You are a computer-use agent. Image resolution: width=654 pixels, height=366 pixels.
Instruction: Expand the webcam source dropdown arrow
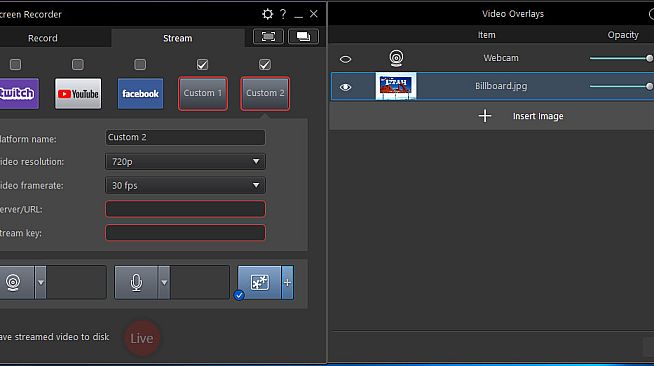click(x=40, y=282)
